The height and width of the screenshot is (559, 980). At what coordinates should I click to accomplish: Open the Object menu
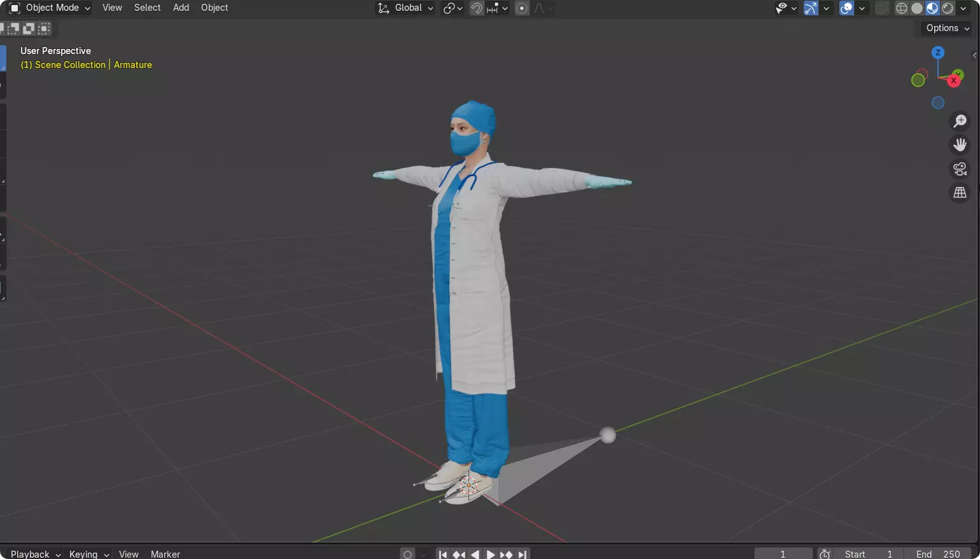(214, 8)
